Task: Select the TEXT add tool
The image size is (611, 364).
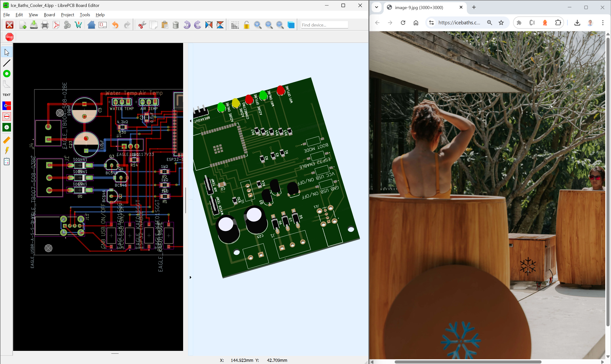Action: coord(7,95)
